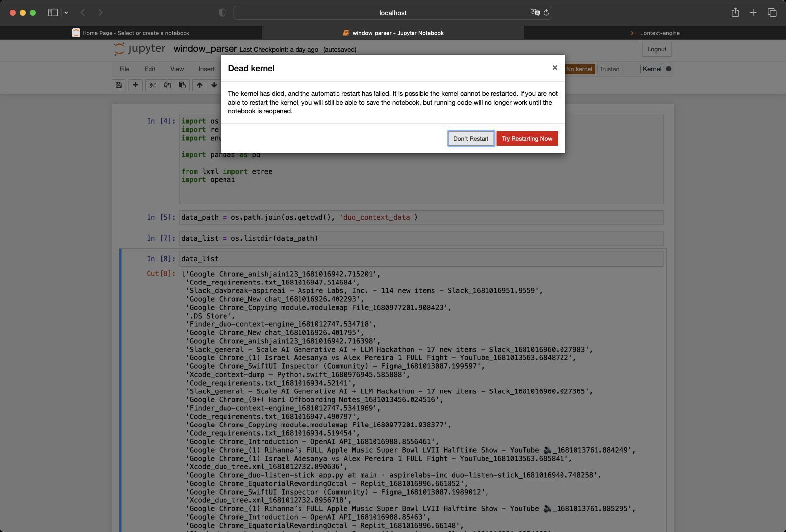Click the 'Code_requirements.txt_1681016947.514684' output line
786x532 pixels.
tap(272, 283)
